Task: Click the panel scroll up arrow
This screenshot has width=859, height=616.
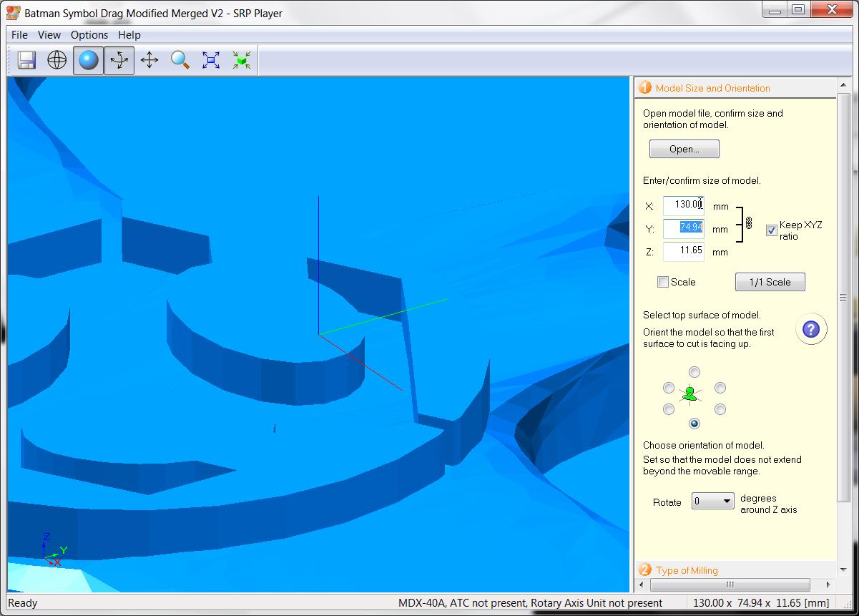Action: [843, 84]
